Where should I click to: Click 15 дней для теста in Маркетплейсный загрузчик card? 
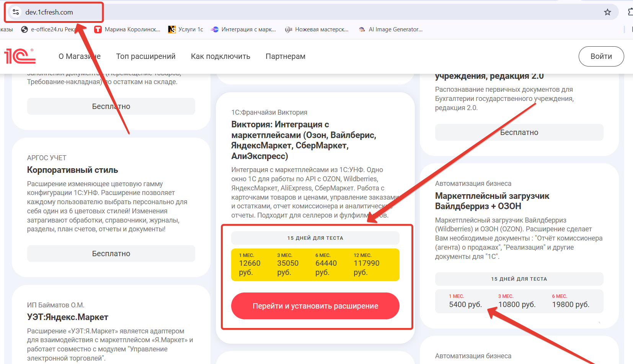tap(519, 279)
